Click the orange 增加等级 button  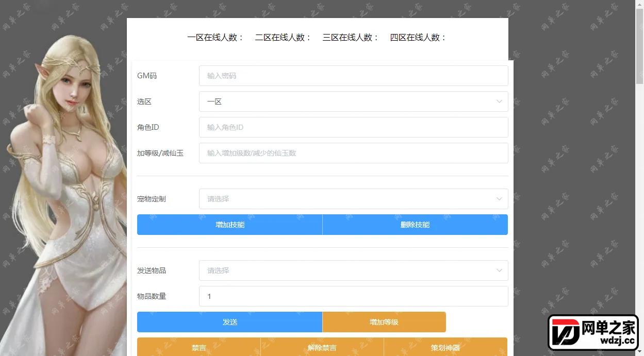[384, 322]
